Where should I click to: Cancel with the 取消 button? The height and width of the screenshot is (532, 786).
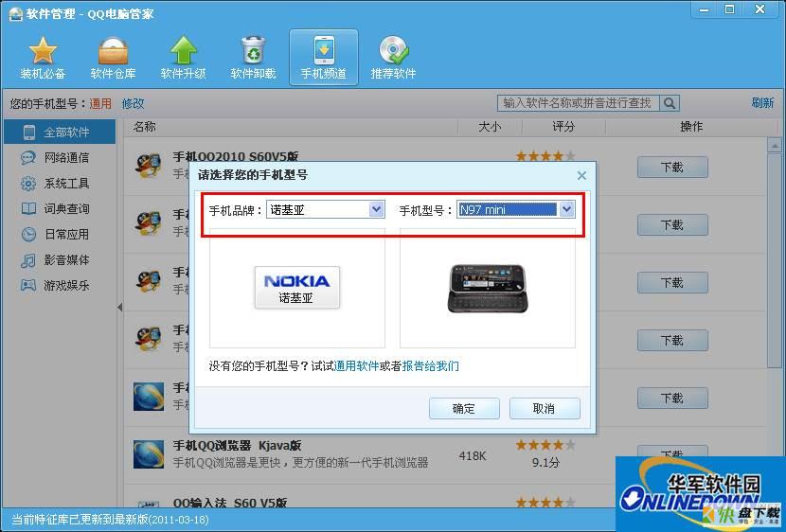(x=545, y=408)
